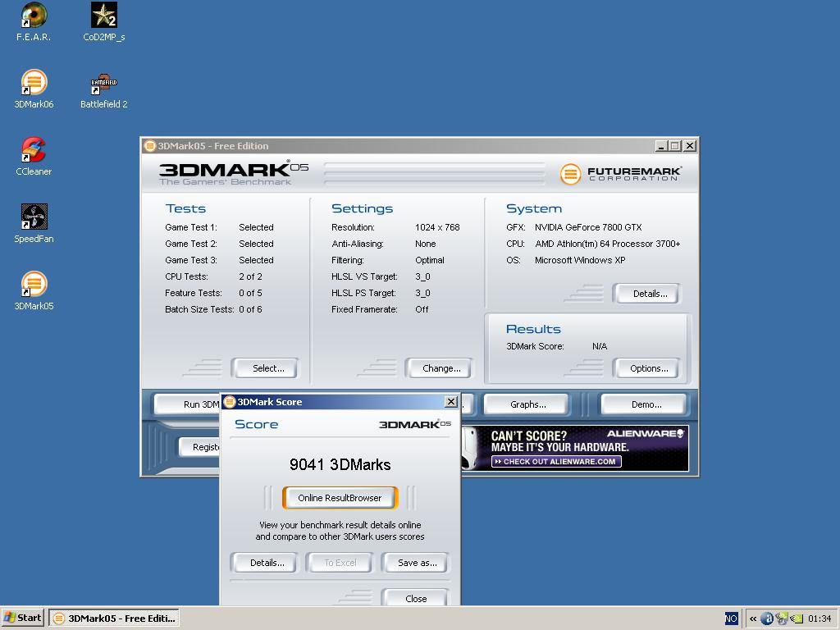
Task: Click the blue 'a' tray icon
Action: [767, 619]
